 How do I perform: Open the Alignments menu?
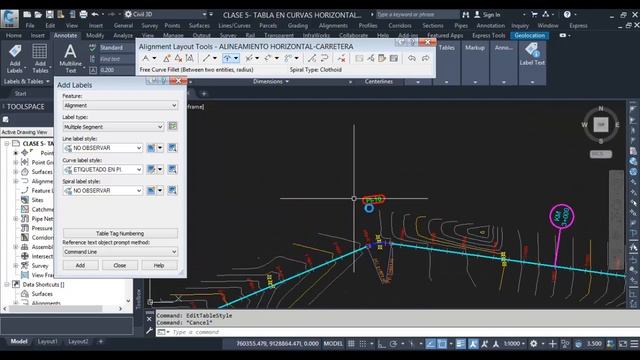333,25
